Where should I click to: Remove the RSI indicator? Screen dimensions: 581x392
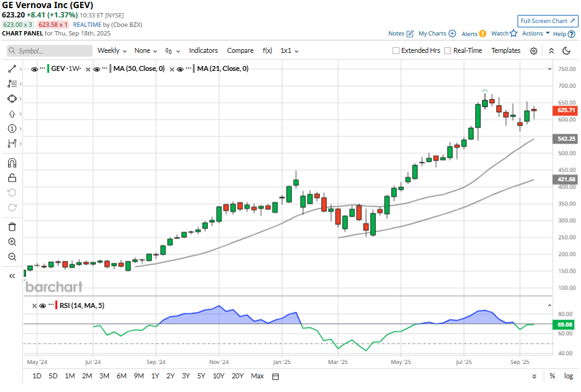(34, 306)
